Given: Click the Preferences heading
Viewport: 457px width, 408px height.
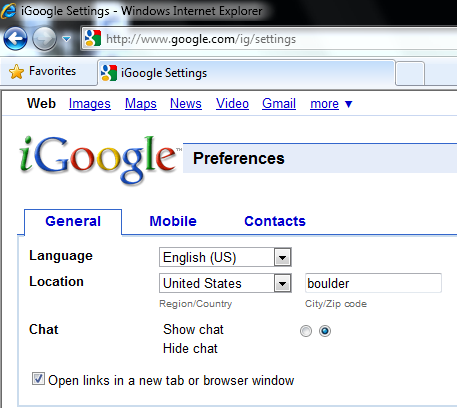Looking at the screenshot, I should click(x=239, y=158).
